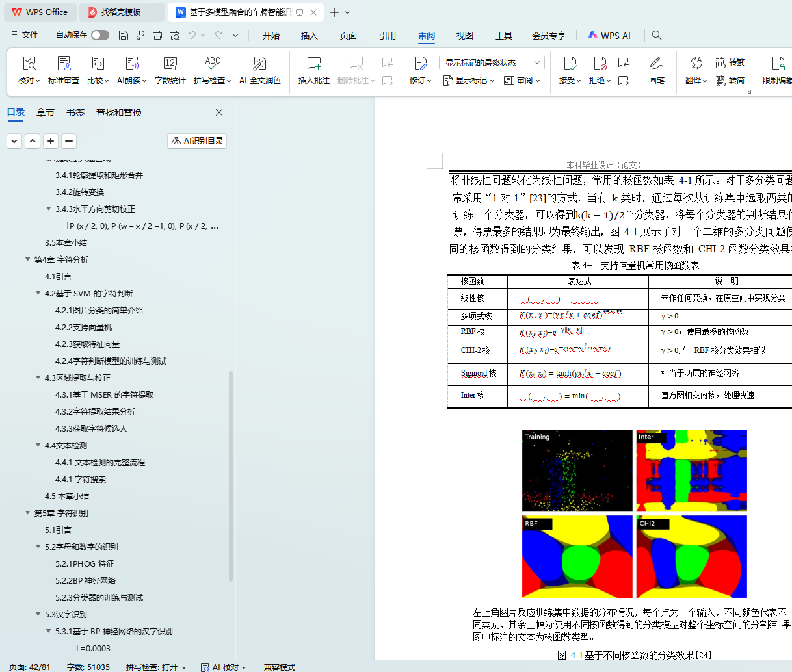The height and width of the screenshot is (672, 792).
Task: Open the WPS AI menu button
Action: point(609,36)
